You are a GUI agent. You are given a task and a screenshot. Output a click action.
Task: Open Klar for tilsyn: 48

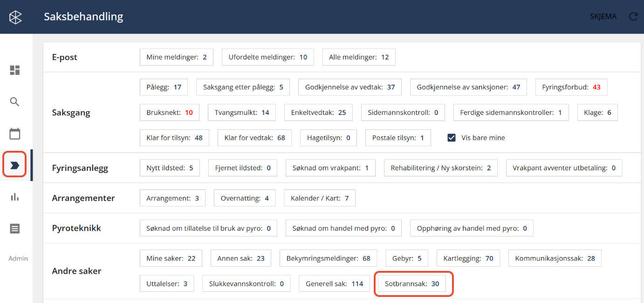click(174, 138)
